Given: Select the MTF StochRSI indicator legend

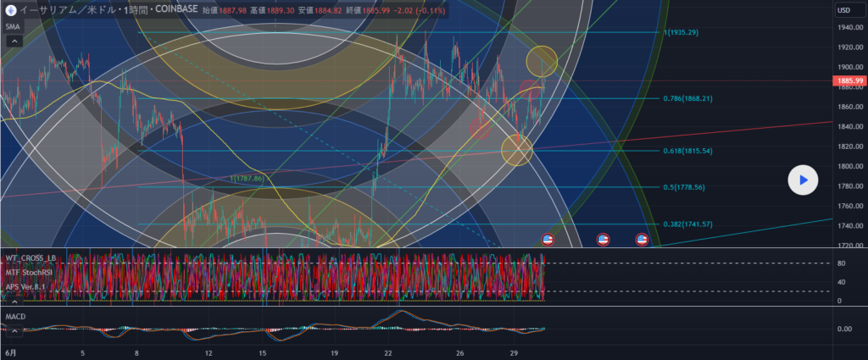Looking at the screenshot, I should coord(29,271).
